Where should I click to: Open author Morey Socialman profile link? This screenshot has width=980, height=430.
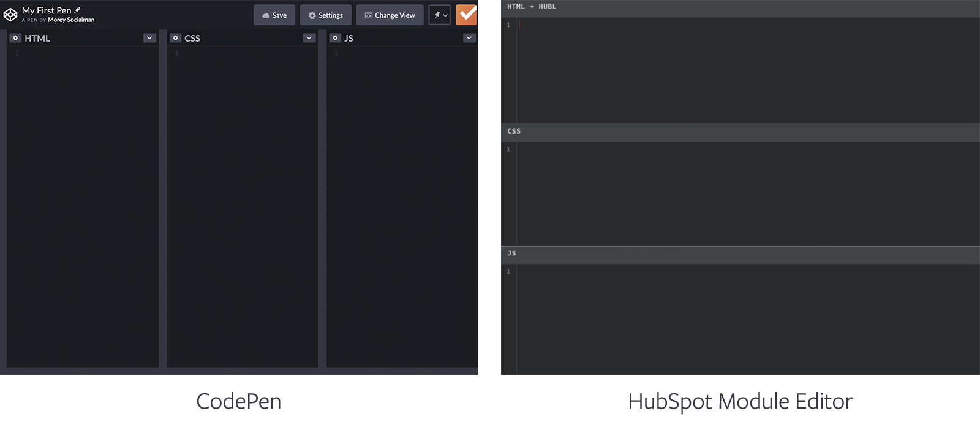click(71, 20)
